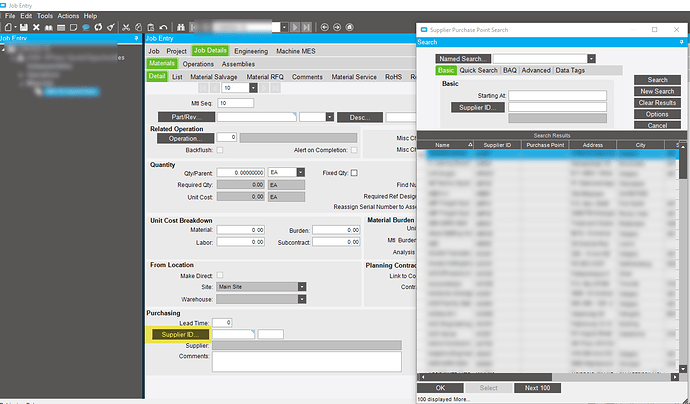Click the open-book toolbar icon after Delete
The image size is (690, 404).
(x=48, y=27)
